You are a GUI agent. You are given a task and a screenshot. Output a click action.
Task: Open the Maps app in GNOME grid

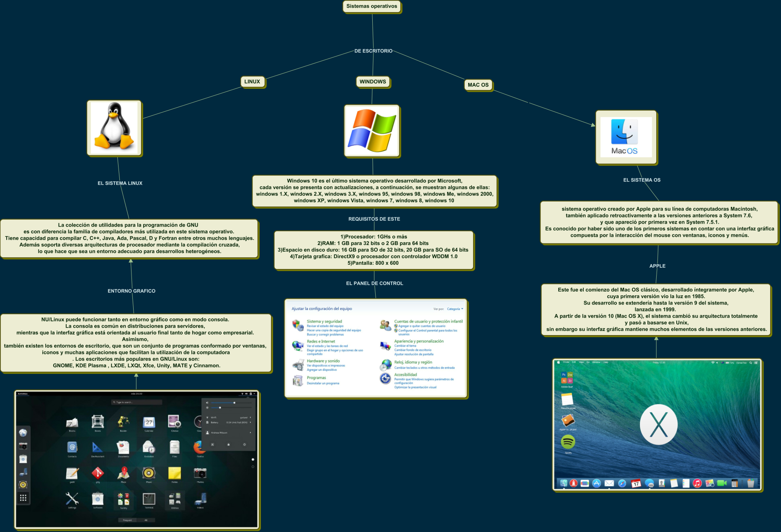coord(123,473)
